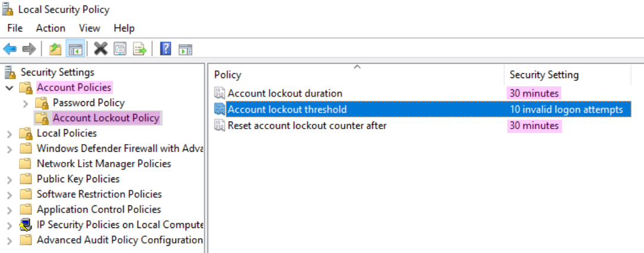
Task: Expand the Password Policy node arrow
Action: coord(26,103)
